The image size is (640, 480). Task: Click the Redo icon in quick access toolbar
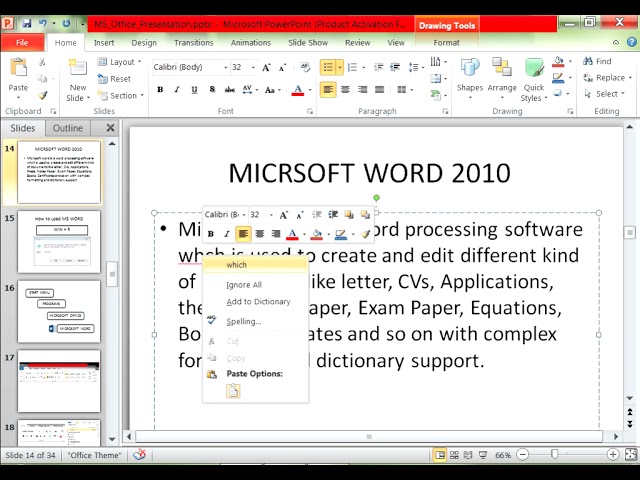pos(66,23)
